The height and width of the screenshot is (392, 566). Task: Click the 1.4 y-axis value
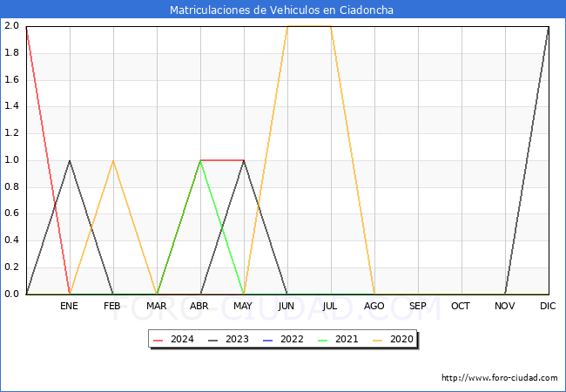click(x=11, y=106)
